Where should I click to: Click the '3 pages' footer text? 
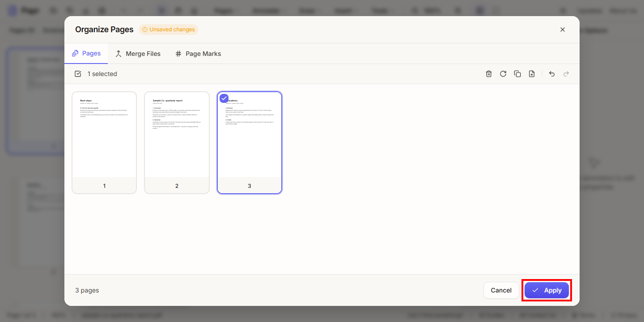click(x=87, y=290)
